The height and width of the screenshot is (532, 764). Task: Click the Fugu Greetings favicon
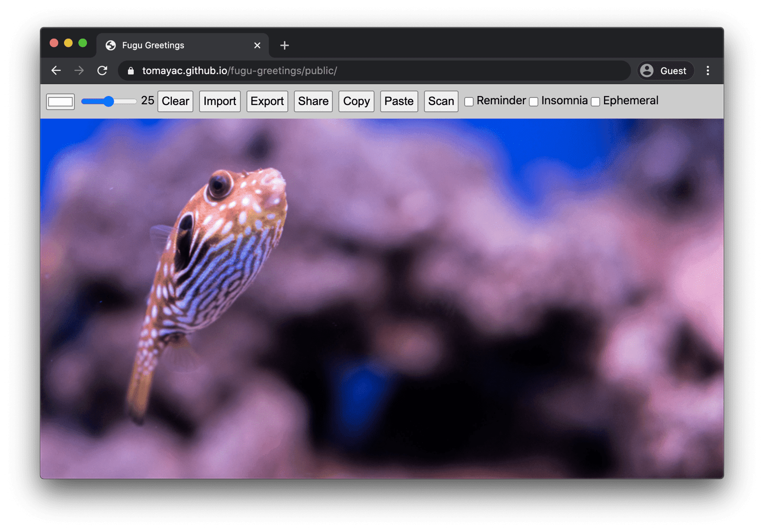pos(111,45)
